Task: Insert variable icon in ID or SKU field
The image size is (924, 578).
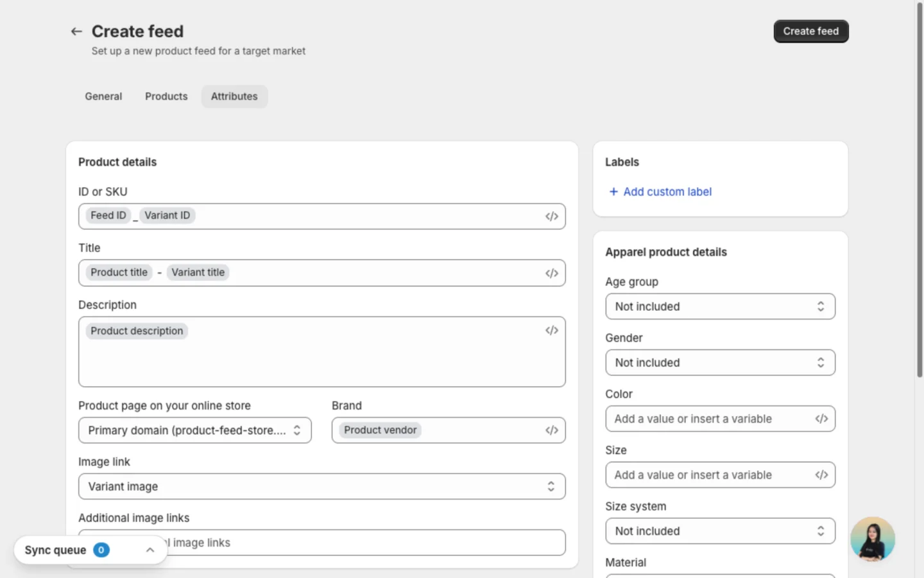Action: [x=552, y=216]
